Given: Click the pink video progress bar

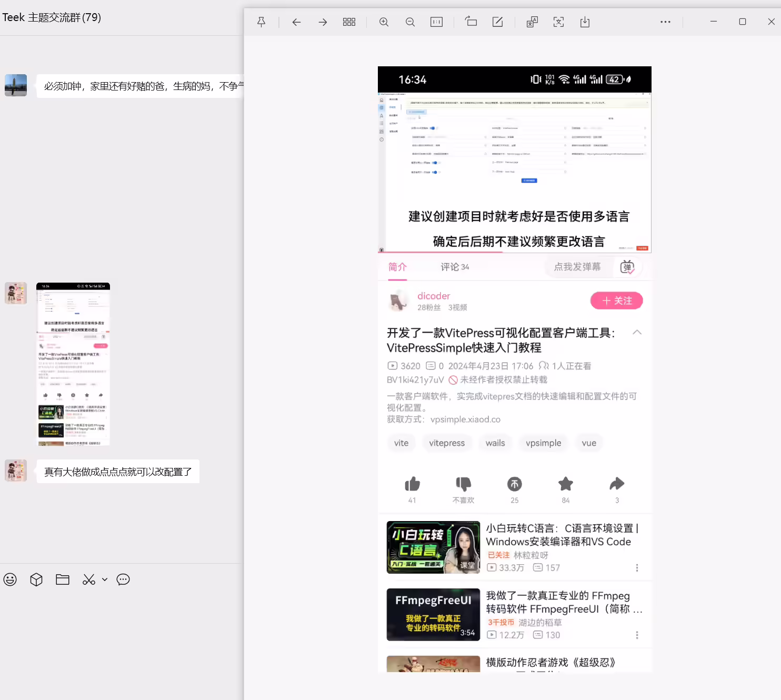Looking at the screenshot, I should 440,252.
